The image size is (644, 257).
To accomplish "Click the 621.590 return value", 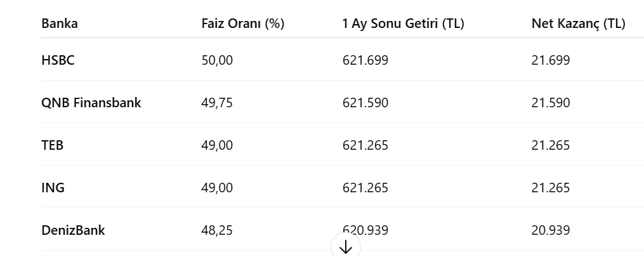I will pos(365,103).
